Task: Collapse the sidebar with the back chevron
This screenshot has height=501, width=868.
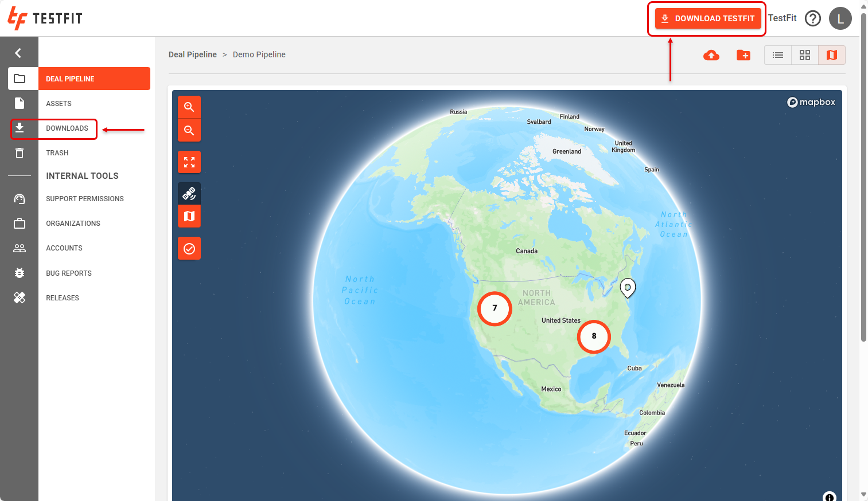Action: point(18,53)
